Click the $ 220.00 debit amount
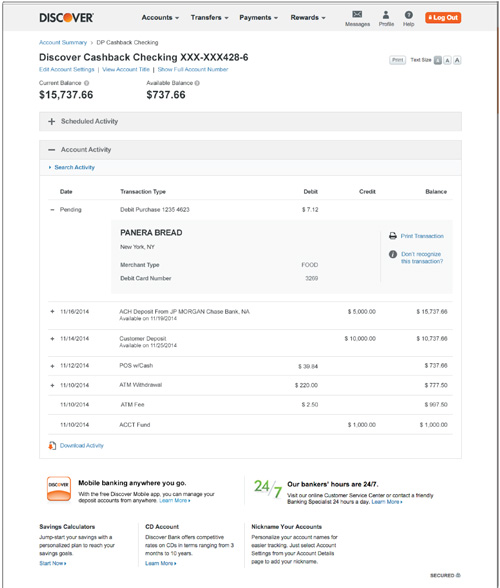 (x=306, y=385)
